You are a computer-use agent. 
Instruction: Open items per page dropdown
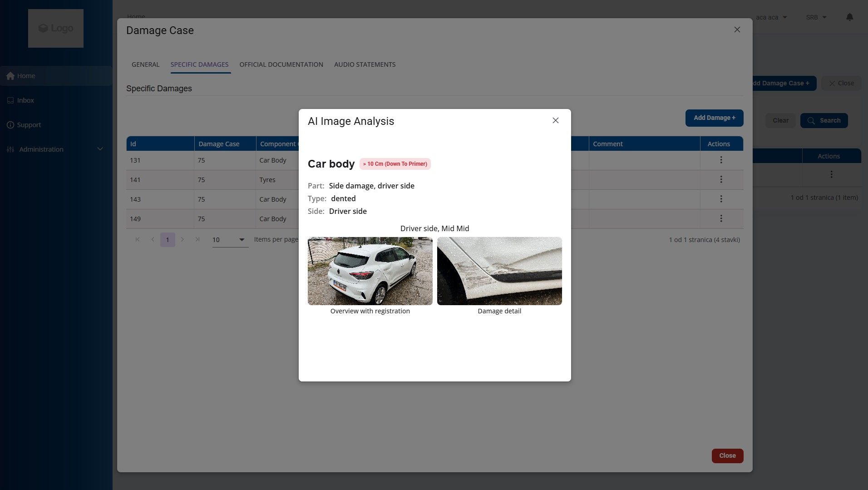coord(230,240)
